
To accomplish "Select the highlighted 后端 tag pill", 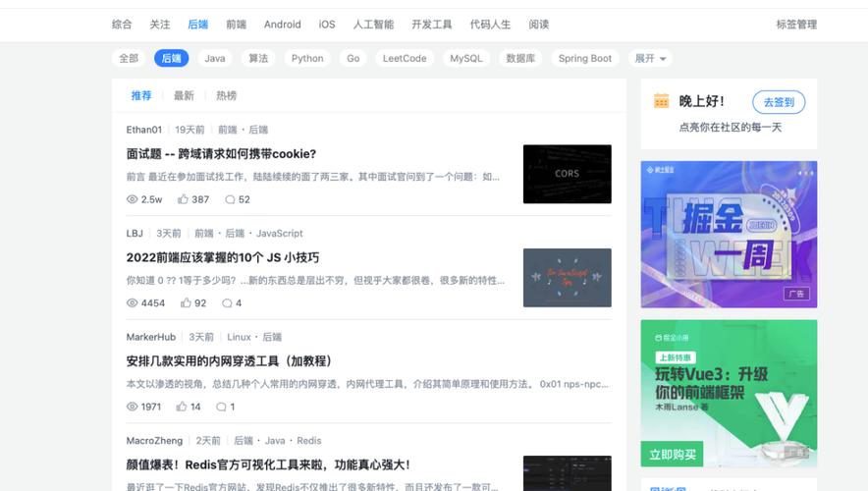I will [172, 58].
